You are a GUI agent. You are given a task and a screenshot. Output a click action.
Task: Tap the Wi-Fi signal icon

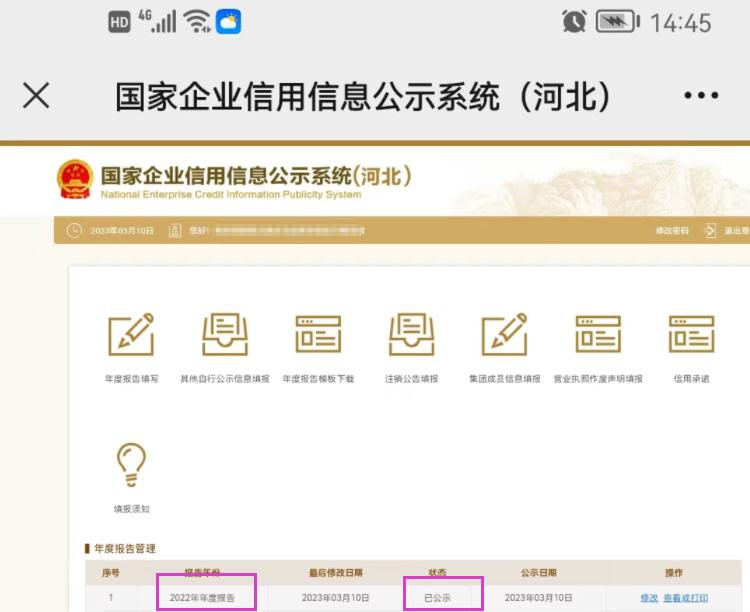[198, 22]
